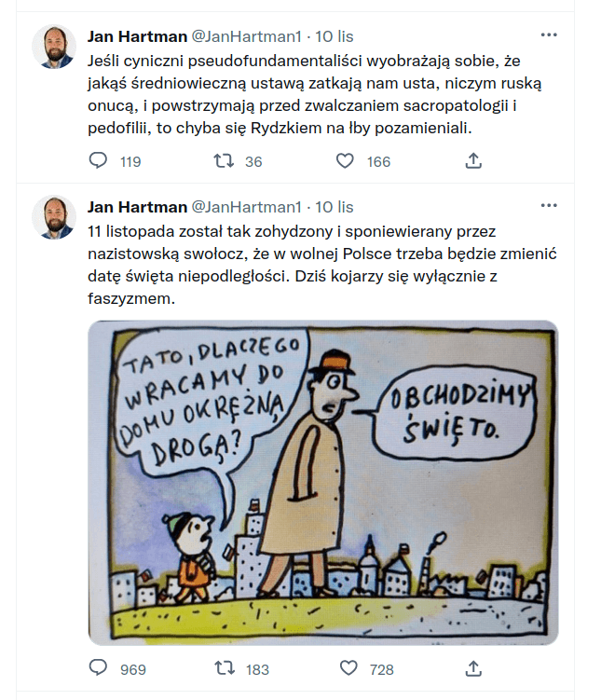Like the tweet with 728 likes
This screenshot has width=601, height=700.
point(348,668)
